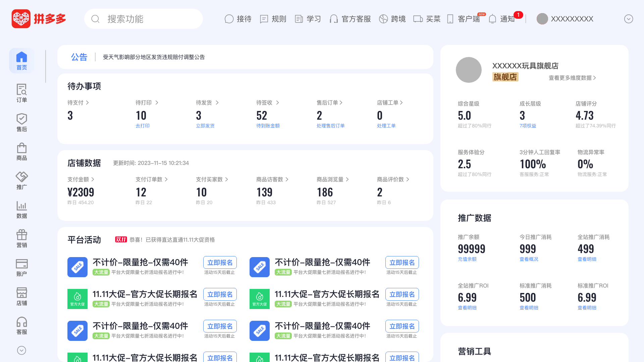Screen dimensions: 644x362
Task: Expand 支付金额 payment amount chevron
Action: point(93,179)
